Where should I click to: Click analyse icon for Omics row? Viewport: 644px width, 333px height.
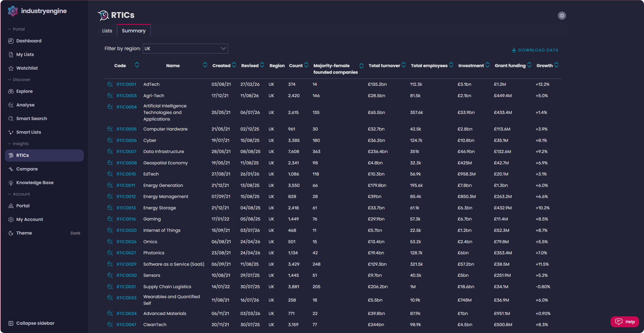[x=110, y=242]
